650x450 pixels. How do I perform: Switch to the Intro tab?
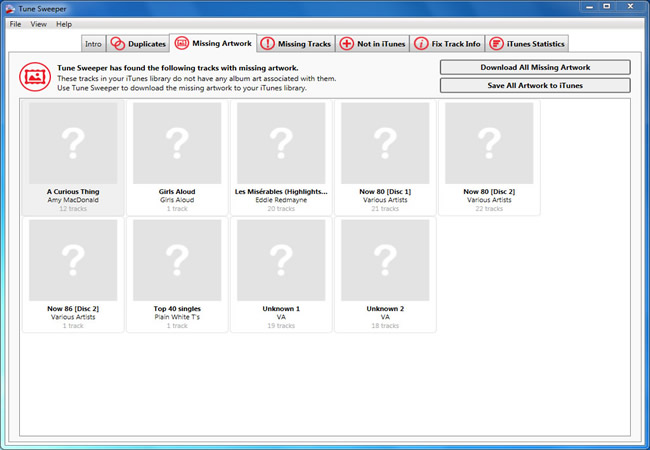[x=93, y=44]
